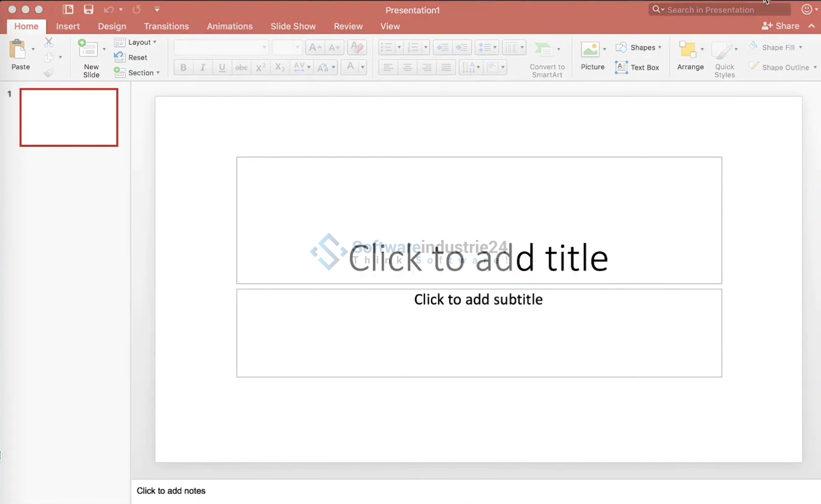Click the Paste clipboard icon
Image resolution: width=821 pixels, height=504 pixels.
point(18,50)
